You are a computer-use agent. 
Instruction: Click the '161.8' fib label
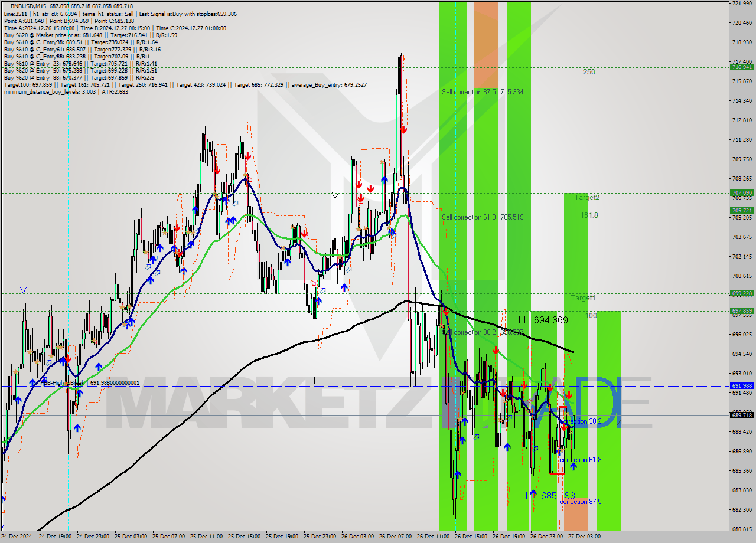pos(589,215)
